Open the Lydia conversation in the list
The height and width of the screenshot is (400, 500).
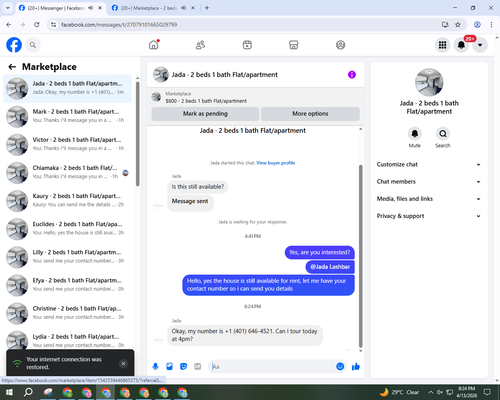[x=67, y=340]
